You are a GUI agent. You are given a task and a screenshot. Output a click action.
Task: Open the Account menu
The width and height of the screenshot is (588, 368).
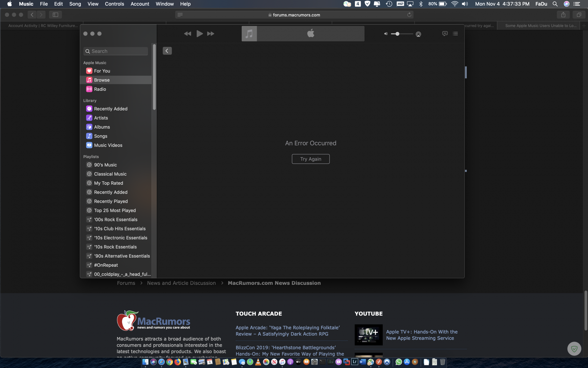140,4
